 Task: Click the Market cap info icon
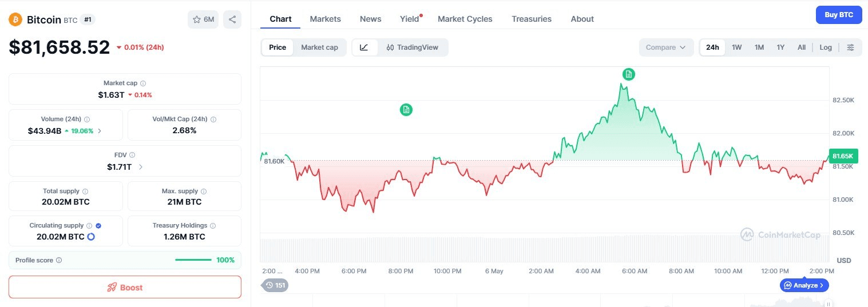tap(143, 83)
